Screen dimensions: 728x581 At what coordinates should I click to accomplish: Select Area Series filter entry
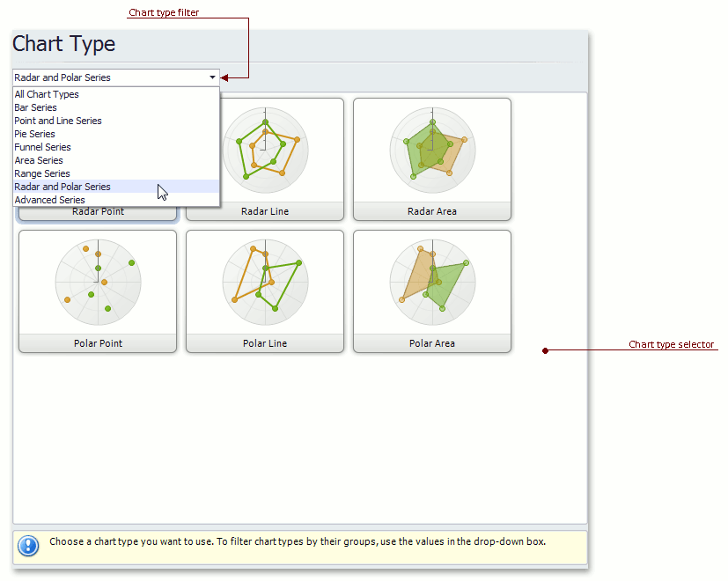click(x=39, y=160)
